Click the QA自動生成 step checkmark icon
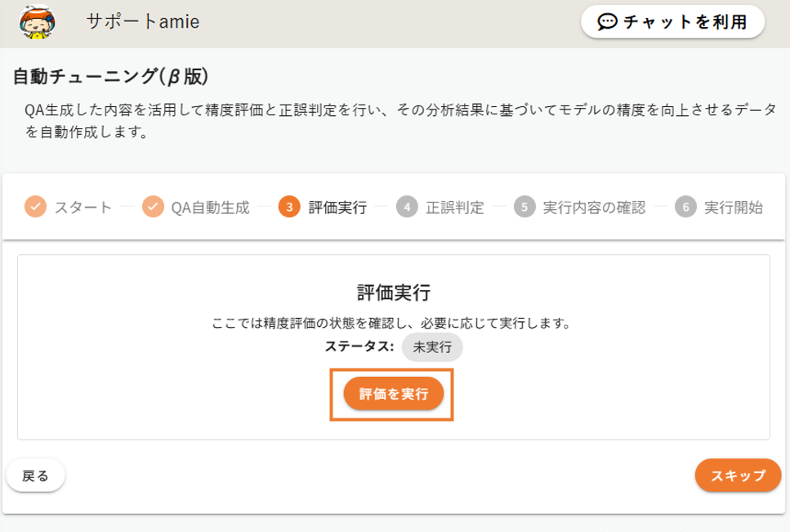Viewport: 790px width, 532px height. 153,207
